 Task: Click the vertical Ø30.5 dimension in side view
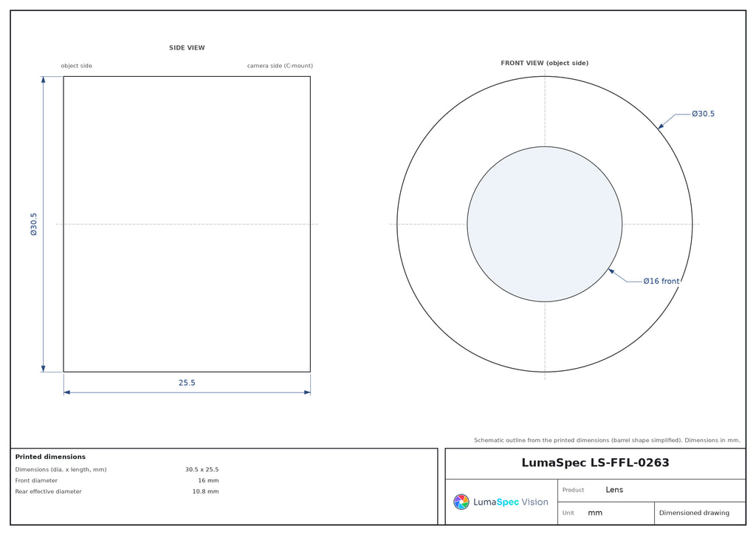34,225
